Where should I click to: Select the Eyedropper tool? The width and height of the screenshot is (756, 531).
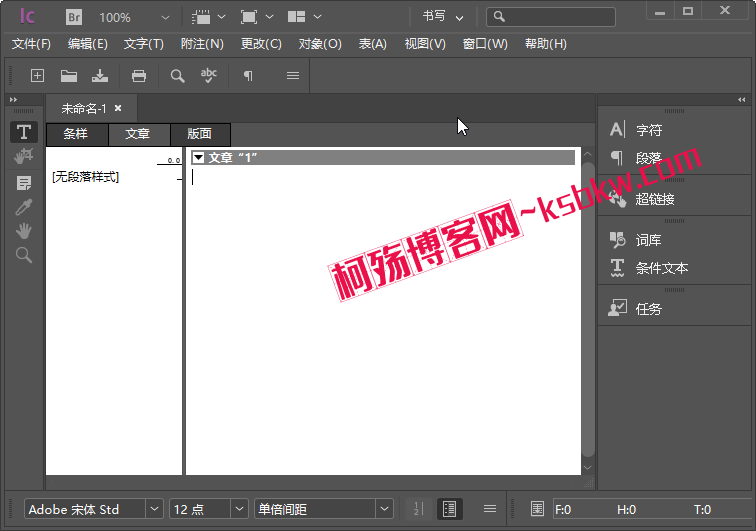pyautogui.click(x=24, y=207)
